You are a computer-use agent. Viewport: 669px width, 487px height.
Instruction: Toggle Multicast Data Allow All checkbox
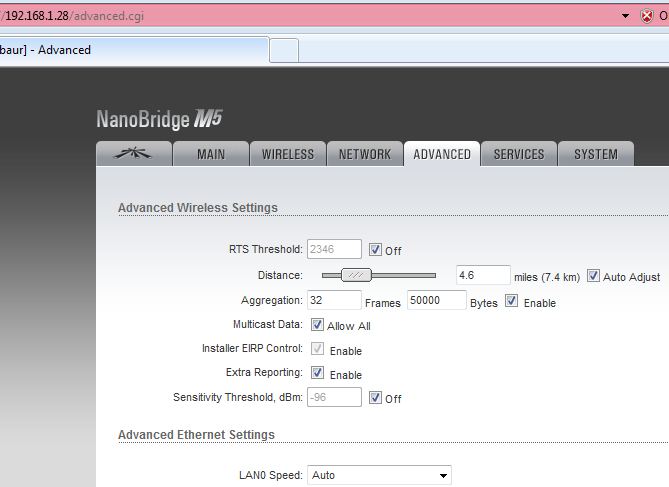pos(317,325)
